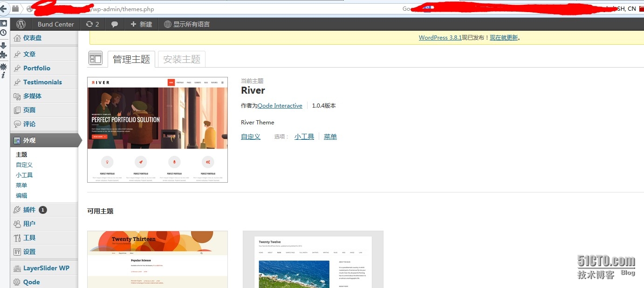Click the download arrow icon in browser strip
This screenshot has height=288, width=644.
click(4, 45)
